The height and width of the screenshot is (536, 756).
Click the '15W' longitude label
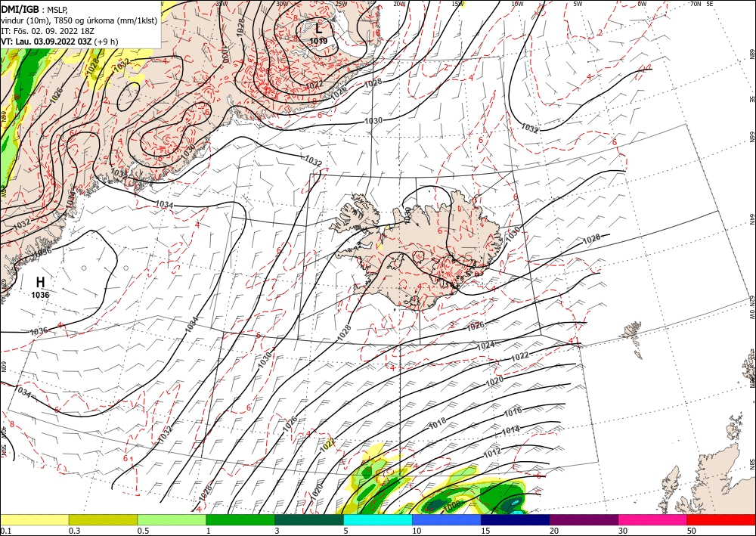tap(458, 4)
